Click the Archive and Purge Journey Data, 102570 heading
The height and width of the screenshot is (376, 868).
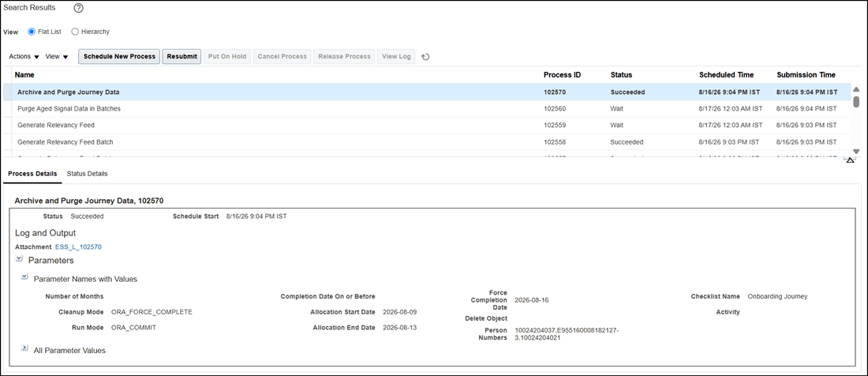[89, 200]
